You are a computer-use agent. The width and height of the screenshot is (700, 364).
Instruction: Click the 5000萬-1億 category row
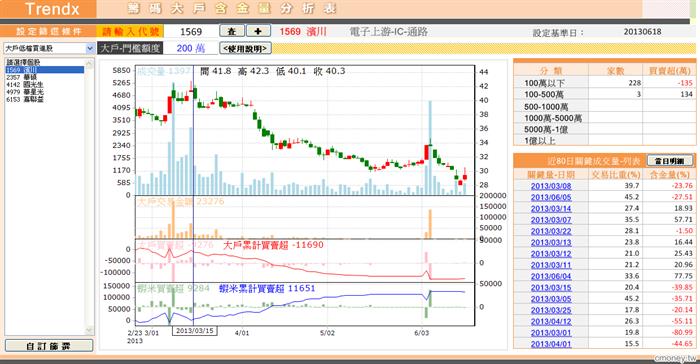click(x=604, y=130)
